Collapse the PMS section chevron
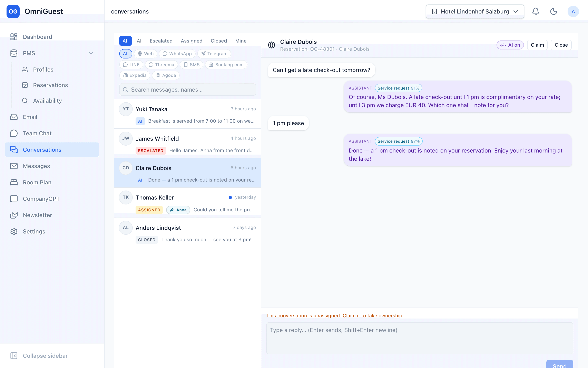The width and height of the screenshot is (588, 368). coord(91,53)
